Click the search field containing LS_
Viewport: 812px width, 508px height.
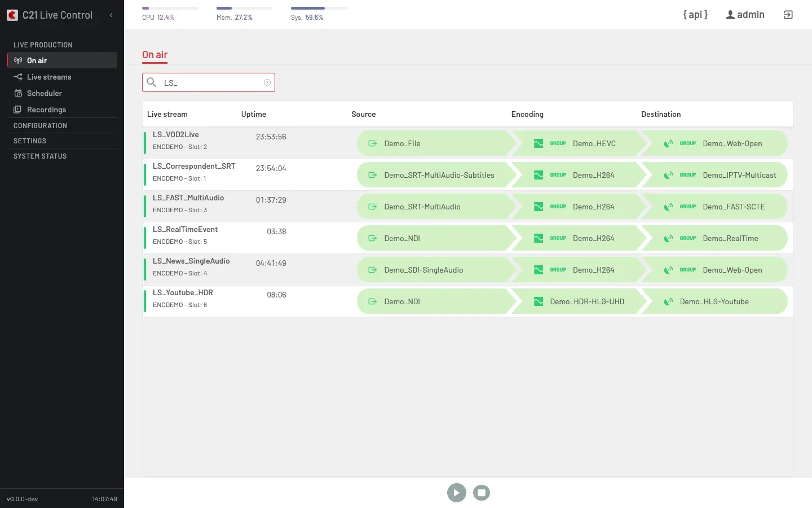[x=209, y=82]
